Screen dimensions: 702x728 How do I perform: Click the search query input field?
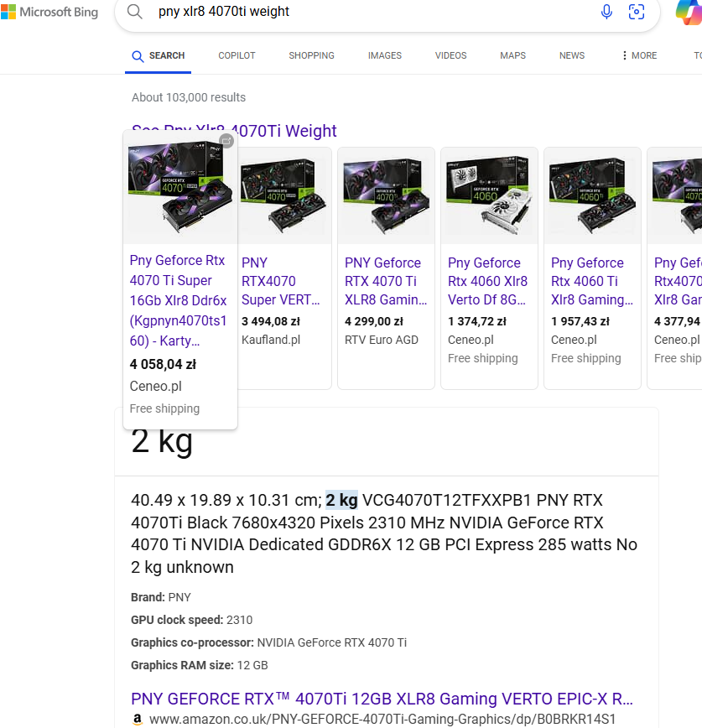[369, 12]
